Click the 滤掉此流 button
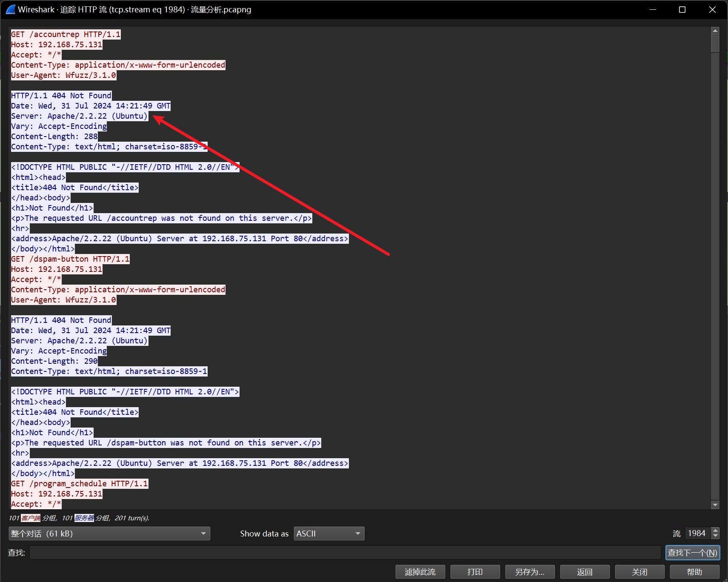728x582 pixels. point(420,572)
